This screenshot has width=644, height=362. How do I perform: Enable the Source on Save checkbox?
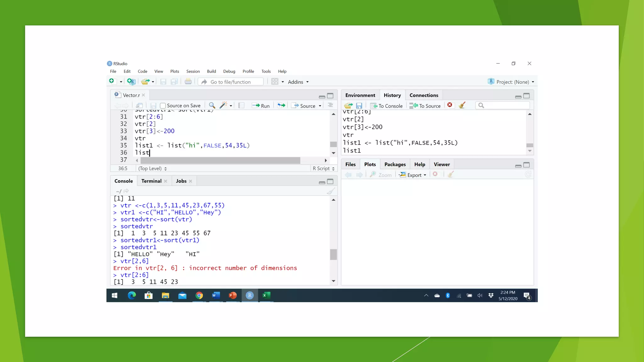click(x=163, y=106)
